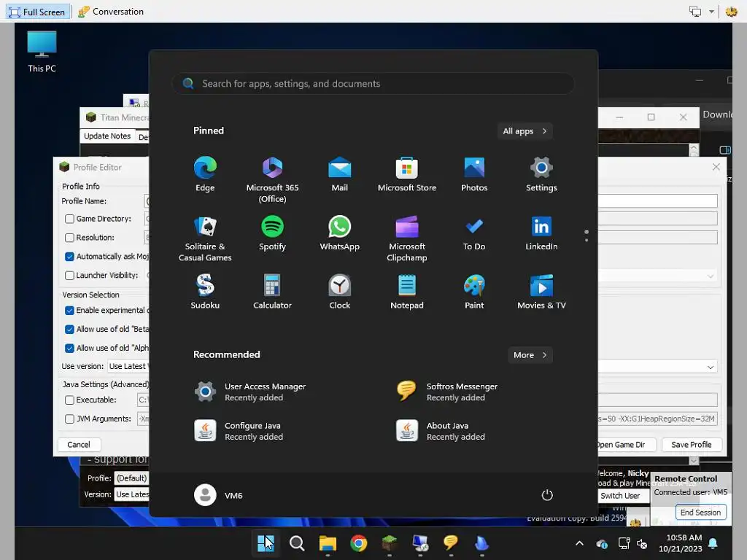Launch Microsoft Clipchamp
Image resolution: width=747 pixels, height=560 pixels.
click(407, 238)
